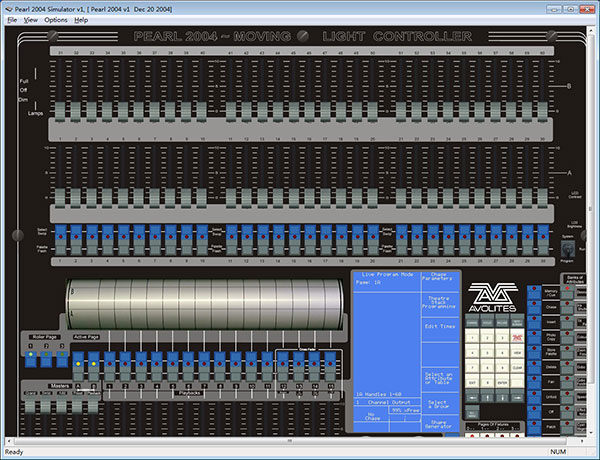Toggle the swop select button for fixture 1
This screenshot has width=600, height=460.
(60, 233)
